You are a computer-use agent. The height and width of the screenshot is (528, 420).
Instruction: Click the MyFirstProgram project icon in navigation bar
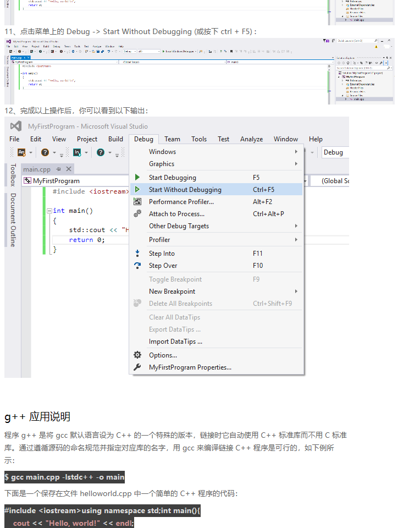tap(27, 181)
